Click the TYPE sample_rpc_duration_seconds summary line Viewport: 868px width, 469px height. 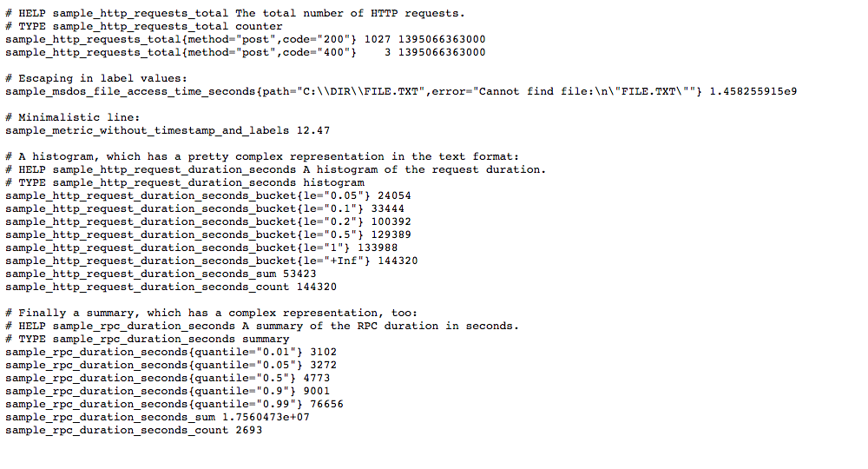click(148, 339)
